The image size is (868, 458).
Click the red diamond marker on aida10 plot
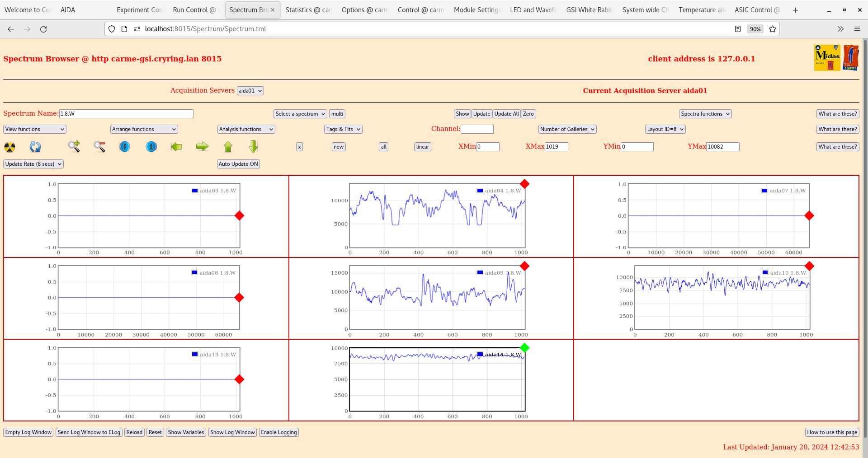809,266
